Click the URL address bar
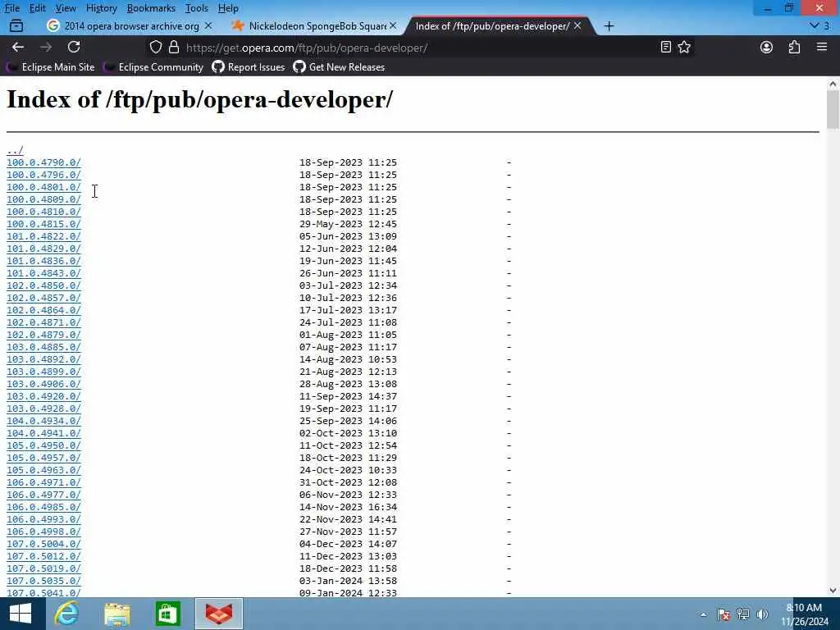 (x=418, y=47)
